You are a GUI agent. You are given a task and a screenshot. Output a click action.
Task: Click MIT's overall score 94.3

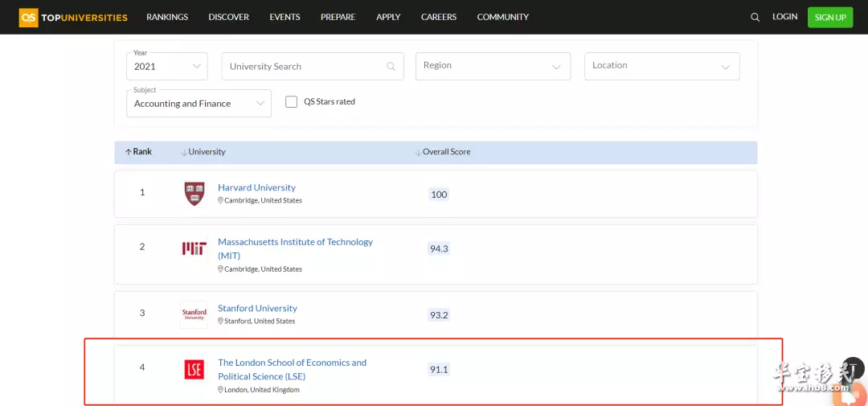tap(439, 249)
